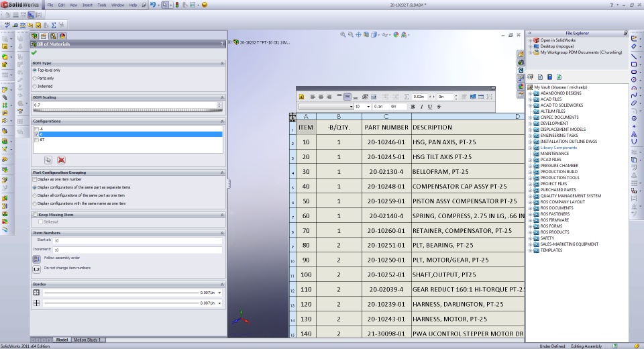This screenshot has height=349, width=644.
Task: Uncheck the -B configuration checkbox
Action: point(36,134)
